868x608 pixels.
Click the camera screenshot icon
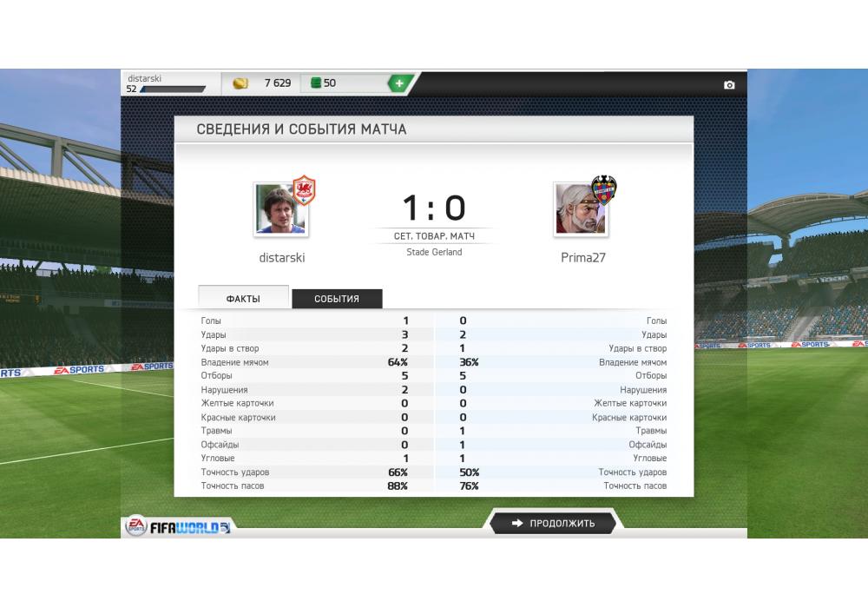pos(729,85)
